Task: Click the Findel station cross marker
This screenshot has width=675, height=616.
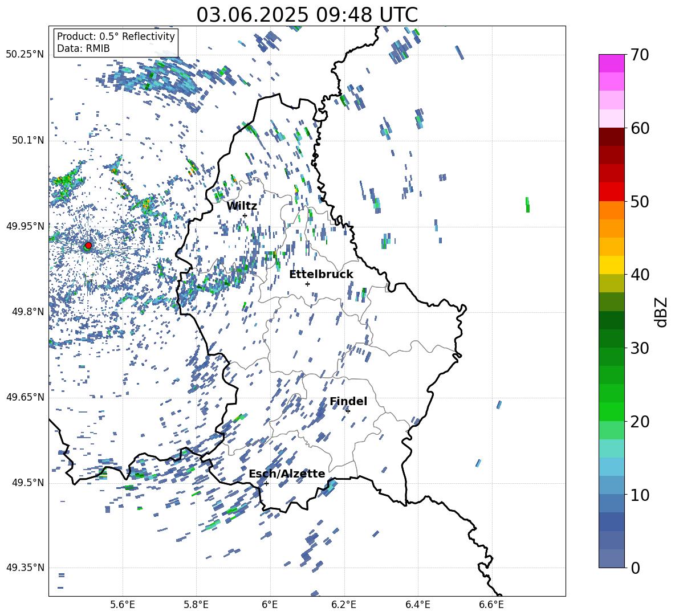Action: pos(348,411)
